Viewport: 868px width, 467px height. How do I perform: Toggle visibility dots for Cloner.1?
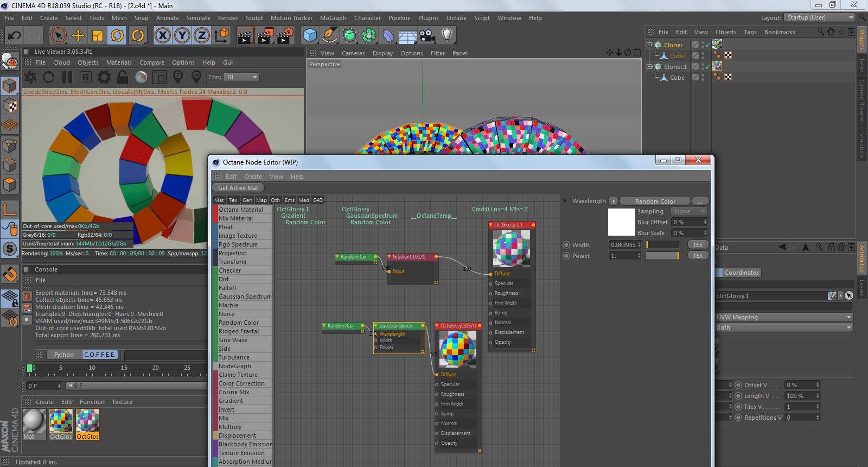point(703,67)
